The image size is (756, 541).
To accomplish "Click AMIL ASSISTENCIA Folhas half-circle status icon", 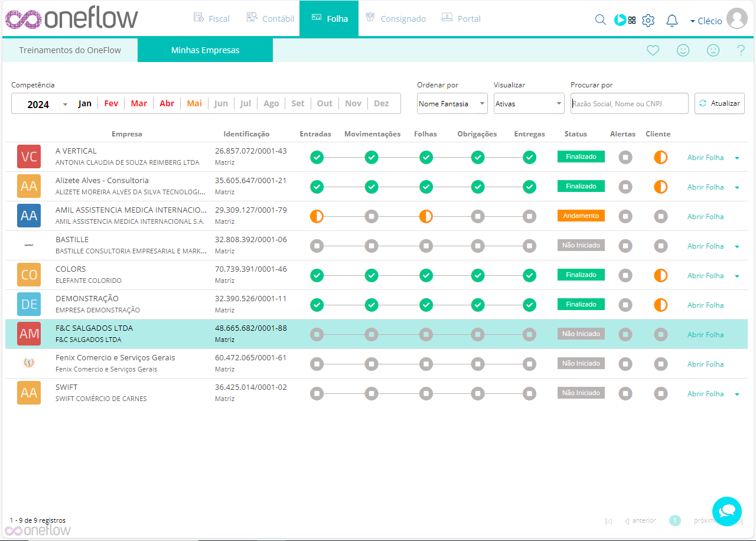I will [x=426, y=216].
